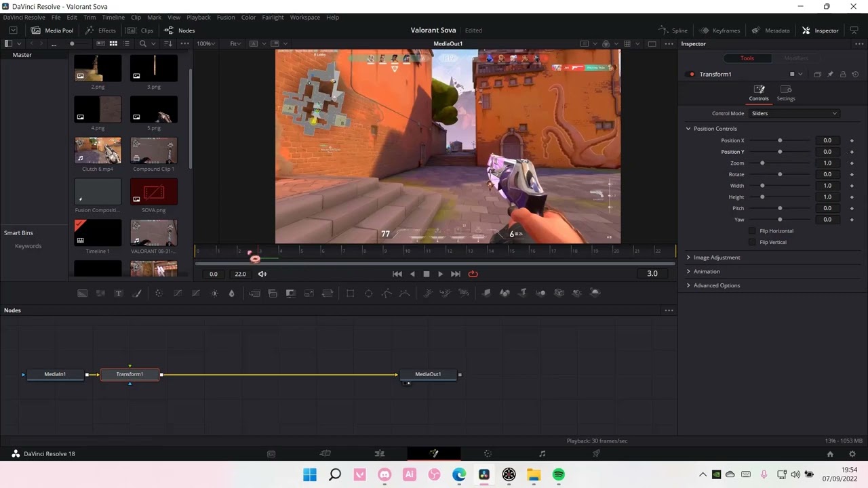Show the Metadata panel
The width and height of the screenshot is (868, 488).
tap(770, 30)
